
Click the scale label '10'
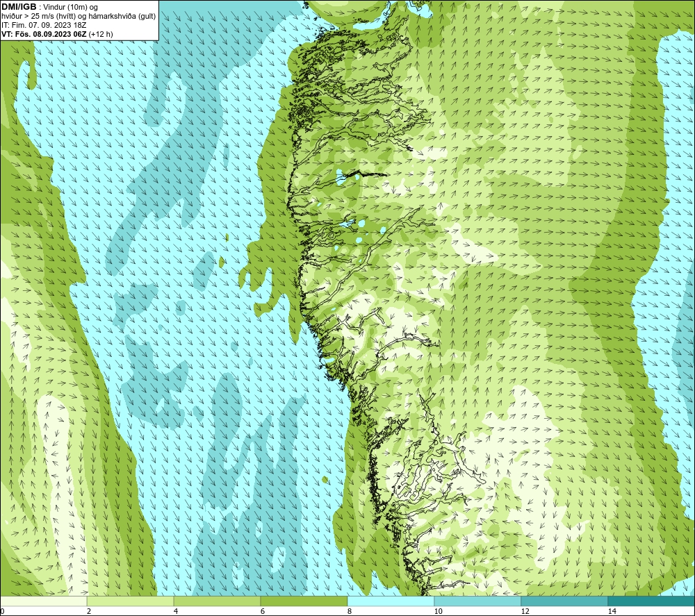click(x=439, y=611)
